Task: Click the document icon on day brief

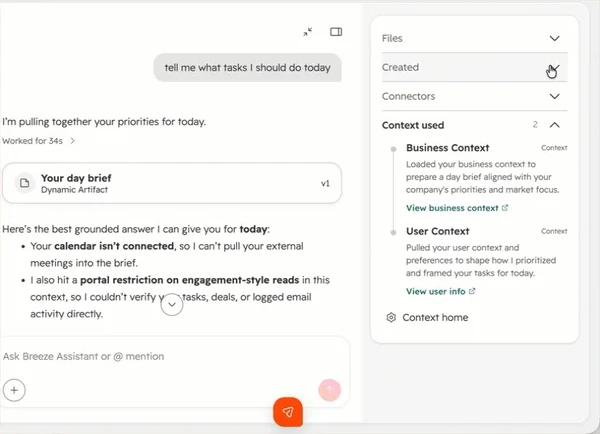Action: point(24,183)
